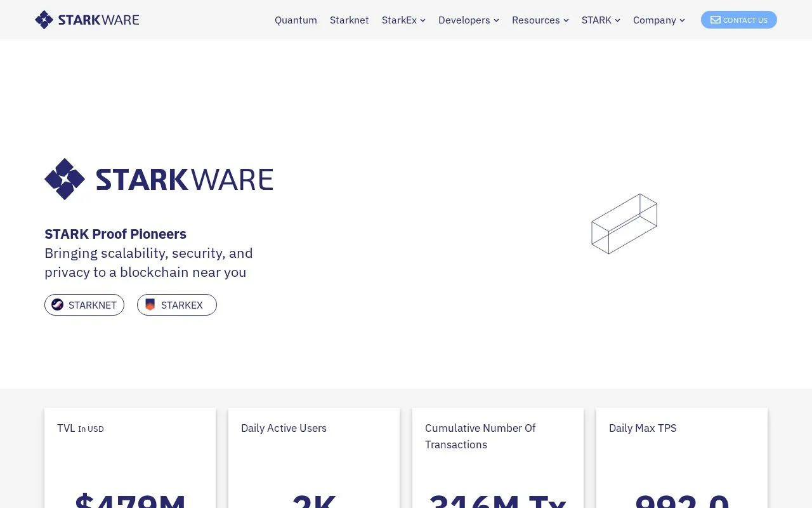
Task: Go to the Starknet nav link
Action: point(350,20)
